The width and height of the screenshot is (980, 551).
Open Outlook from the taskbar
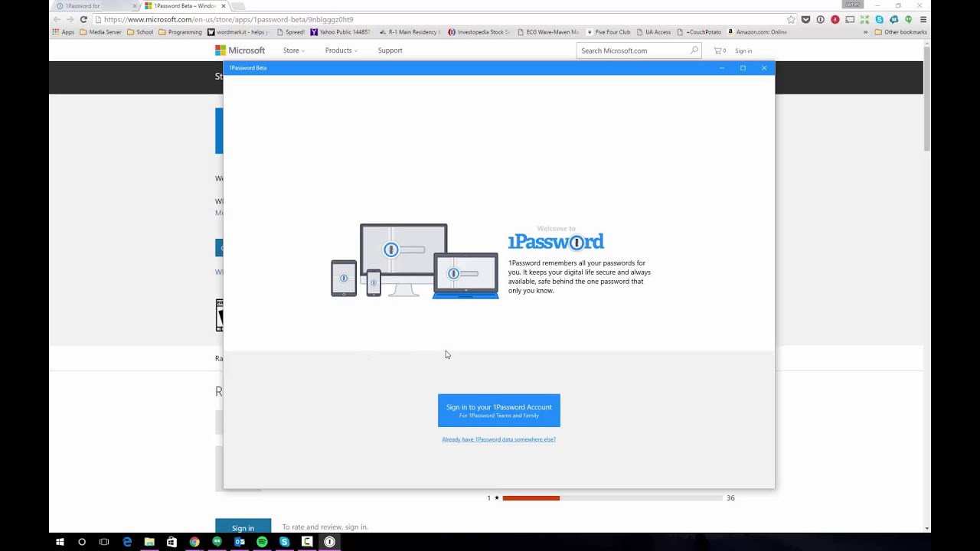[240, 542]
